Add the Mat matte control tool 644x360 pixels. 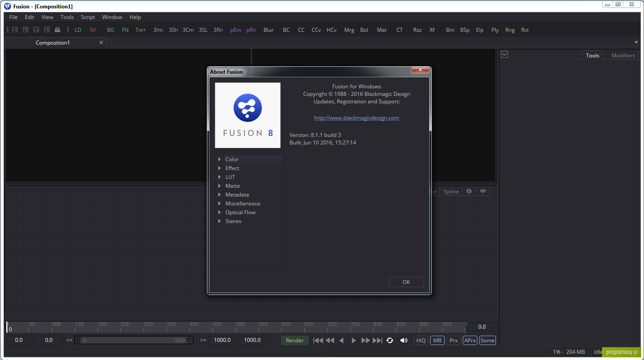click(382, 30)
